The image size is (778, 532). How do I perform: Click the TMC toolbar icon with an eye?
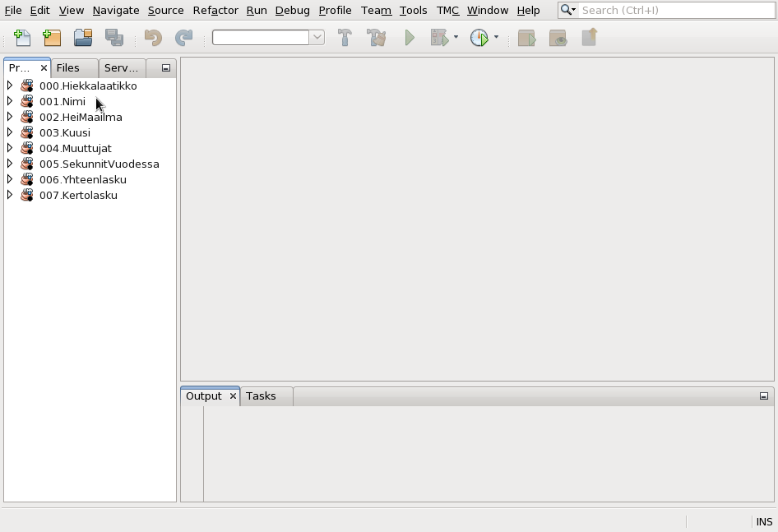click(558, 38)
